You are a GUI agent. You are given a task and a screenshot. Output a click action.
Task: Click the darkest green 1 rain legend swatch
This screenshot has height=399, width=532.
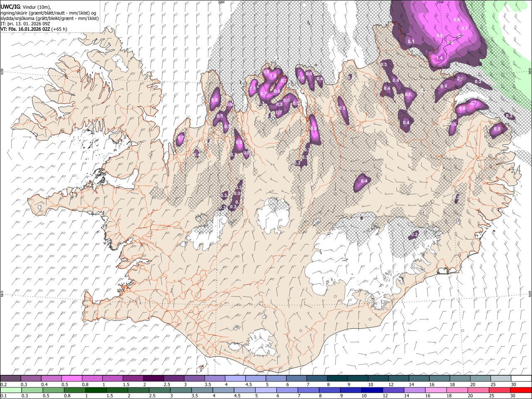(95, 390)
